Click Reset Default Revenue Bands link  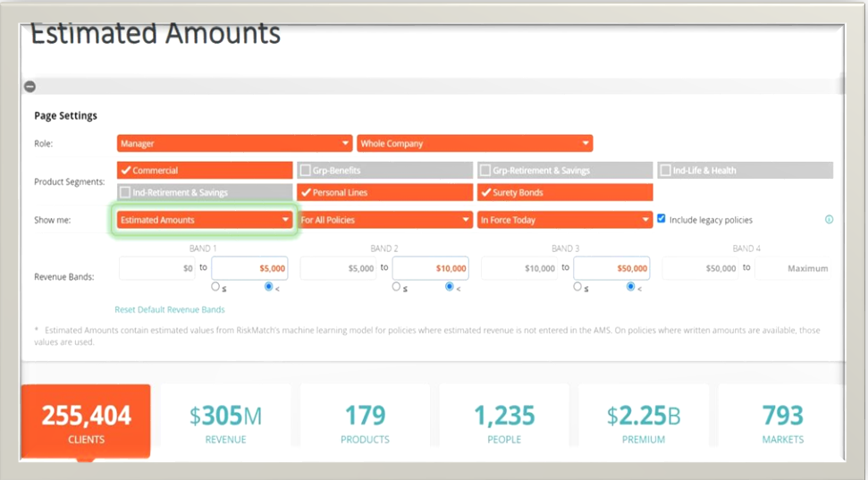170,309
